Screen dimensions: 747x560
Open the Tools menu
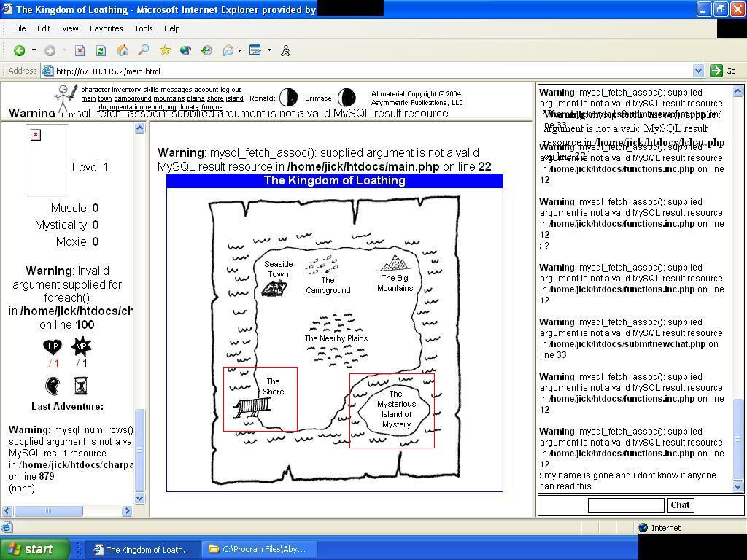[143, 28]
